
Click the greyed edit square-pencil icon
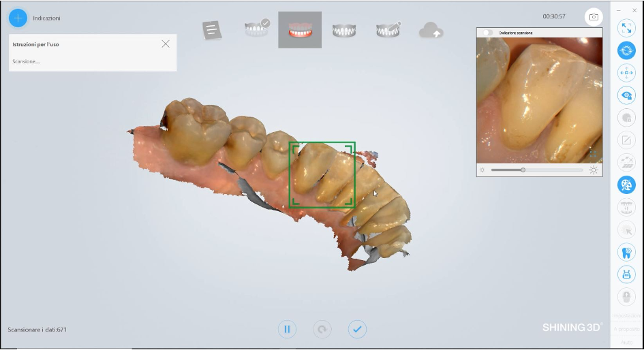[626, 140]
